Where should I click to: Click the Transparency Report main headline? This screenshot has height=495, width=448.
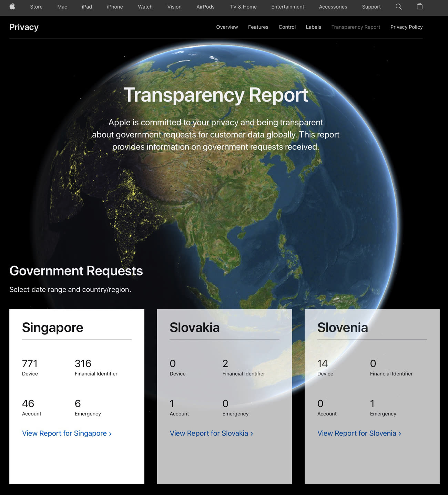pyautogui.click(x=216, y=95)
